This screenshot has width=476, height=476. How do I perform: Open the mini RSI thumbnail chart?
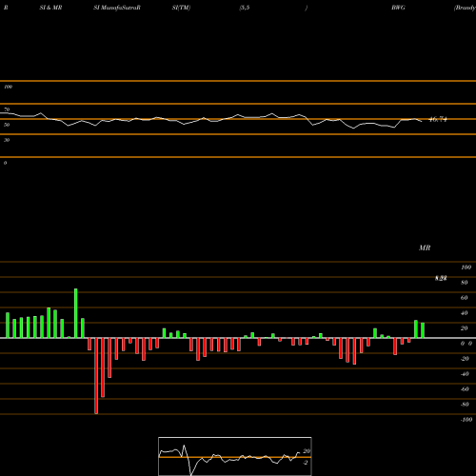(x=235, y=456)
